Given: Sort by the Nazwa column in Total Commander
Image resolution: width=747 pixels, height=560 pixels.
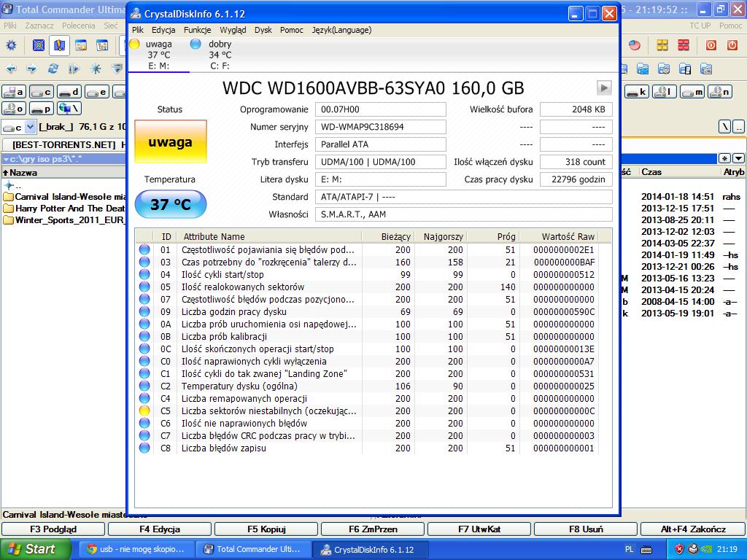Looking at the screenshot, I should (x=63, y=172).
